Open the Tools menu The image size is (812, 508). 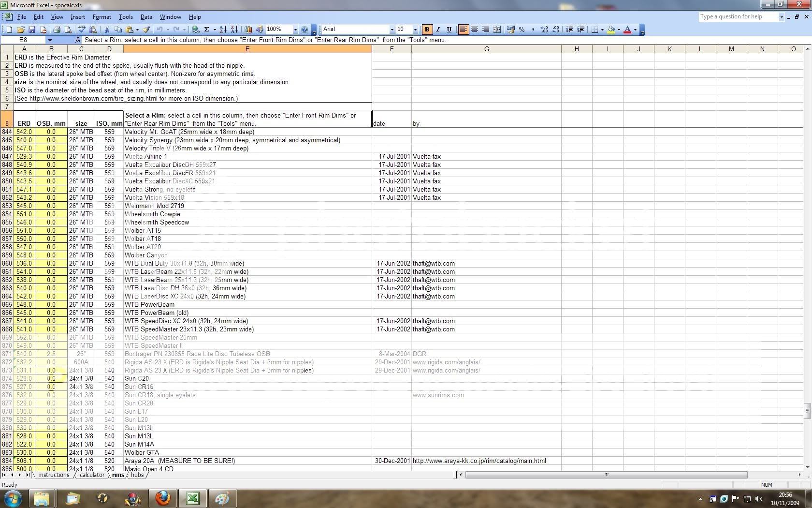pos(126,17)
